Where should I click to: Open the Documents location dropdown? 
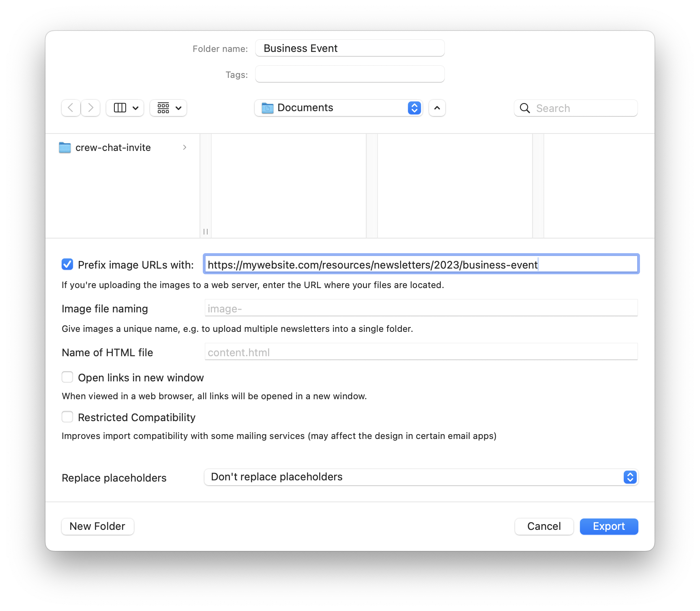coord(414,108)
